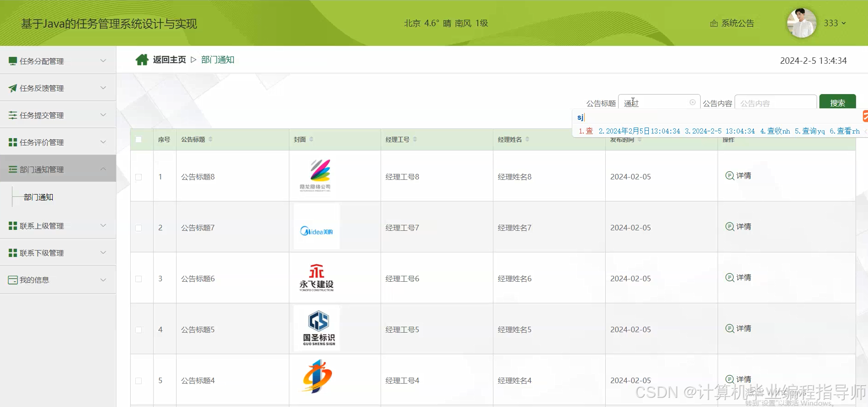Click the paper plane icon for 任务反馈管理

[13, 88]
